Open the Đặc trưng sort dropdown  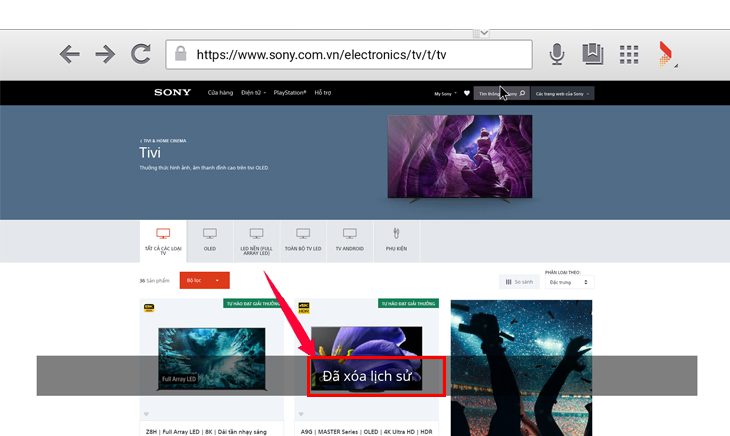pos(569,282)
